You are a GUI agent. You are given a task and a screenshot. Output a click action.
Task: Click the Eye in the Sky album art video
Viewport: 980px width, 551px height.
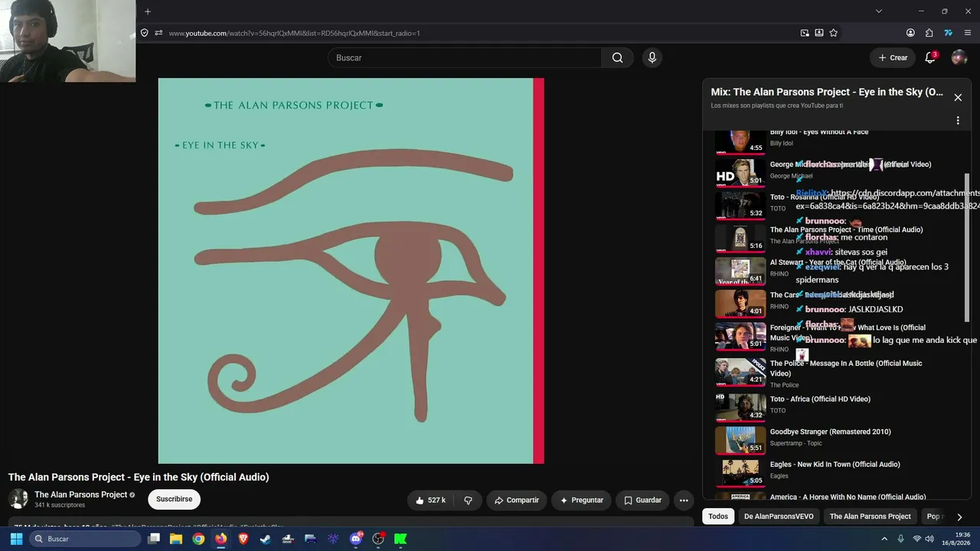click(351, 271)
